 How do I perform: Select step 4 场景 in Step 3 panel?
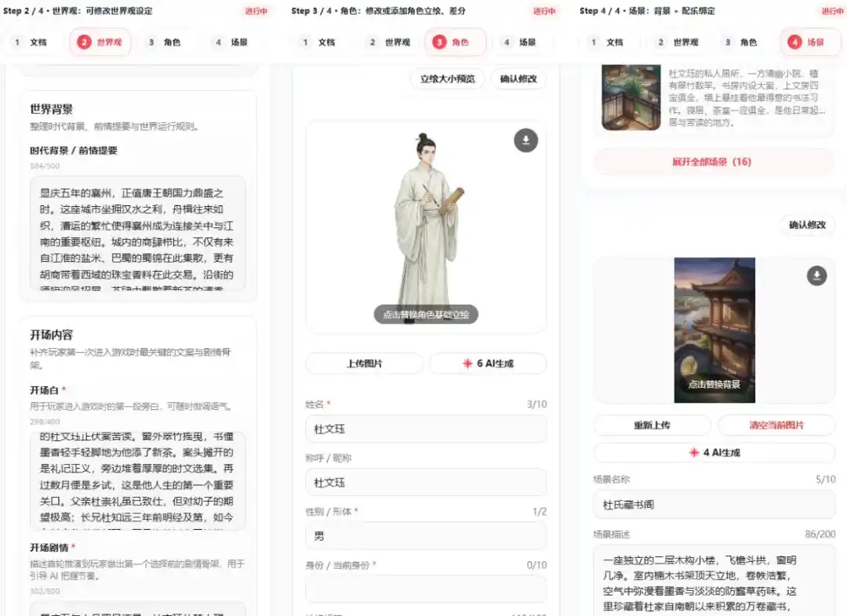[520, 42]
